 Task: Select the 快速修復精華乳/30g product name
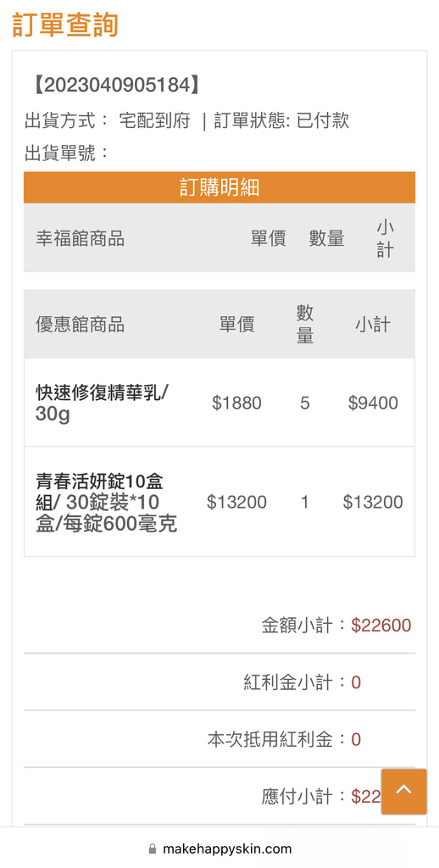coord(102,403)
